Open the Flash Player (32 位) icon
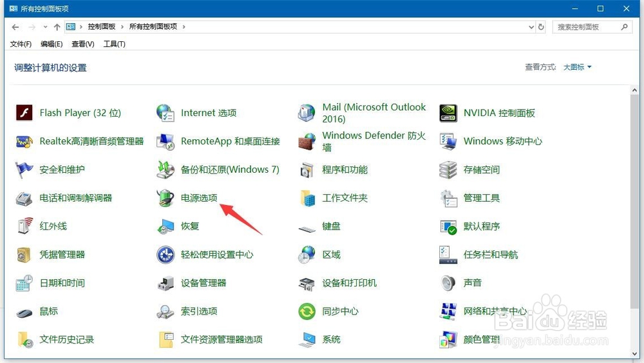644x363 pixels. (24, 113)
